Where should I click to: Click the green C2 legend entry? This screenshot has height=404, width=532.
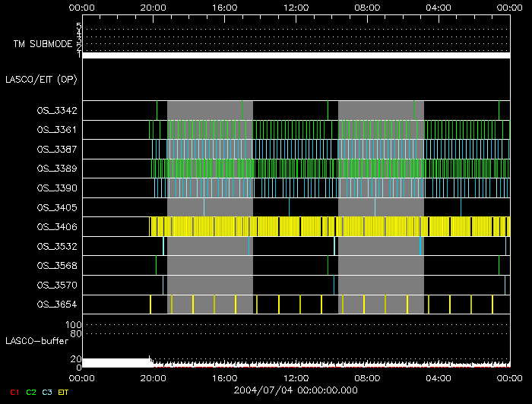coord(31,391)
